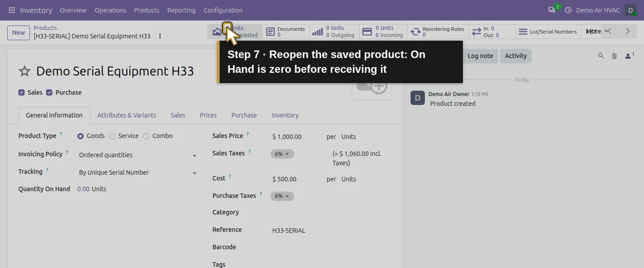The height and width of the screenshot is (268, 644).
Task: Switch to the Sales tab
Action: click(178, 115)
